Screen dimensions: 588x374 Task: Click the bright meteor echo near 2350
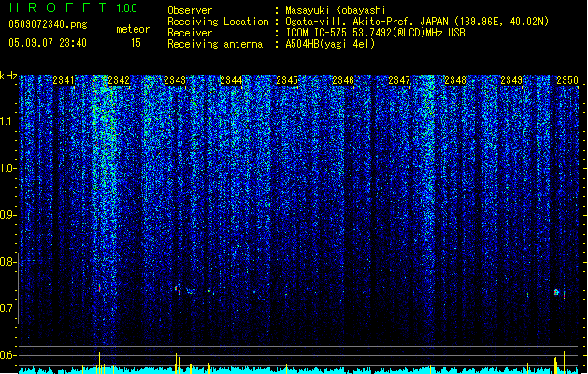pyautogui.click(x=556, y=293)
